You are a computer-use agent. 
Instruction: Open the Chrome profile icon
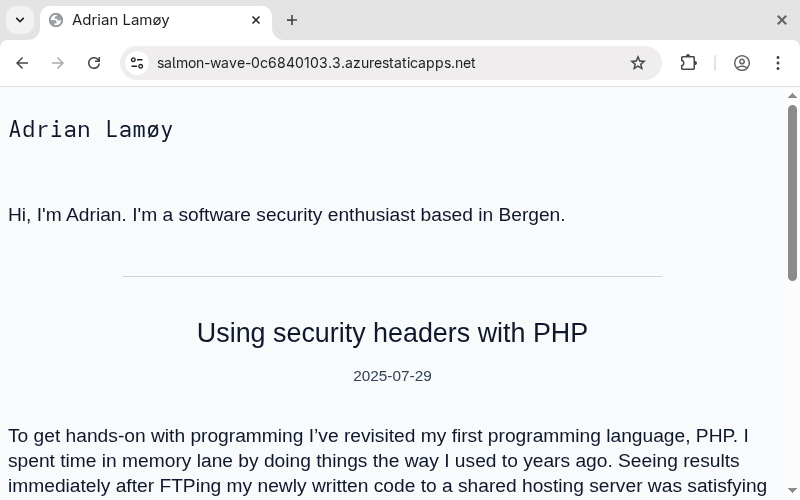click(x=742, y=63)
